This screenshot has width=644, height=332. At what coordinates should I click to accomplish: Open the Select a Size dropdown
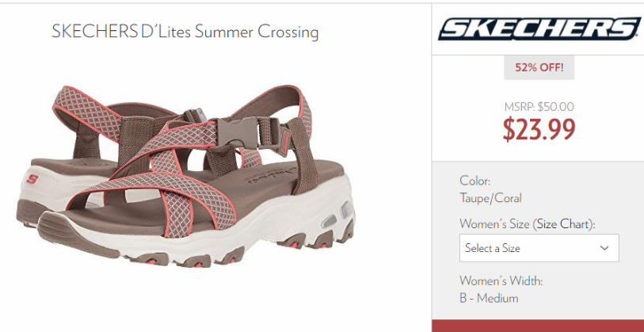point(539,248)
